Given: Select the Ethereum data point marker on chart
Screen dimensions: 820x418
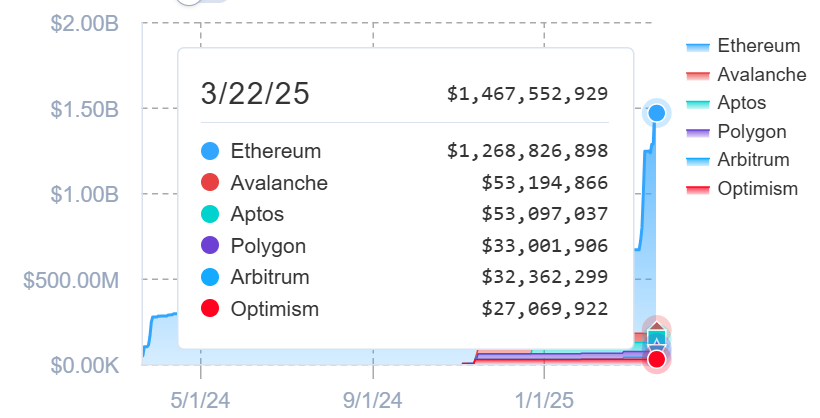Looking at the screenshot, I should (x=656, y=113).
